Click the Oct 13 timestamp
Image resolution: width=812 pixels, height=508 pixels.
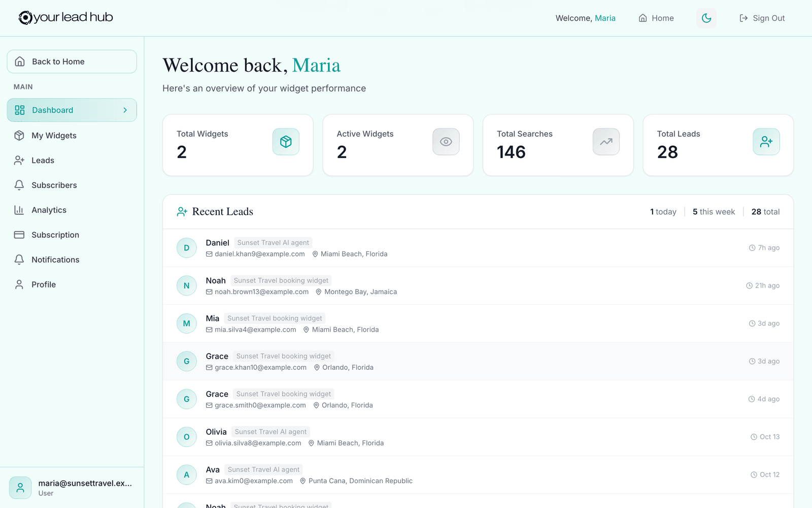(x=765, y=437)
